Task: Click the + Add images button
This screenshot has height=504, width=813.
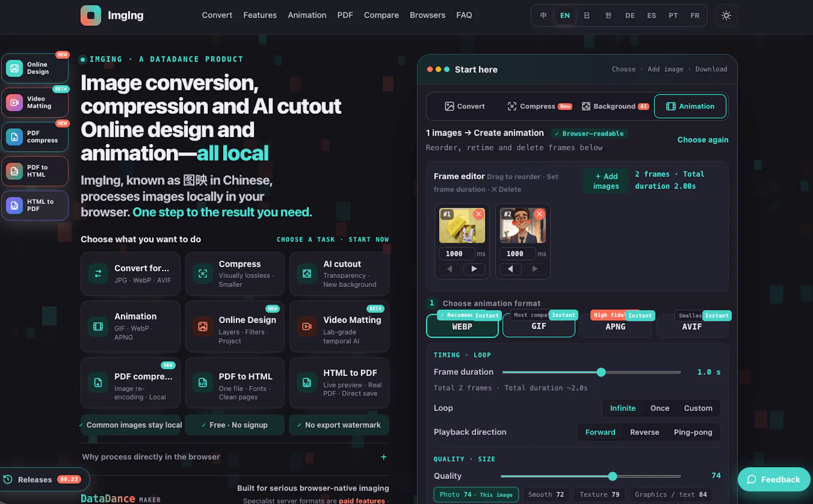Action: click(x=606, y=181)
